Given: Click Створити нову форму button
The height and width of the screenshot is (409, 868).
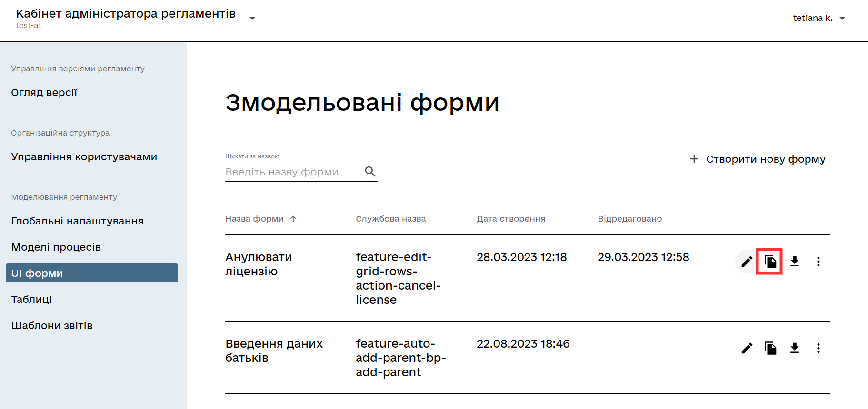Looking at the screenshot, I should 758,159.
